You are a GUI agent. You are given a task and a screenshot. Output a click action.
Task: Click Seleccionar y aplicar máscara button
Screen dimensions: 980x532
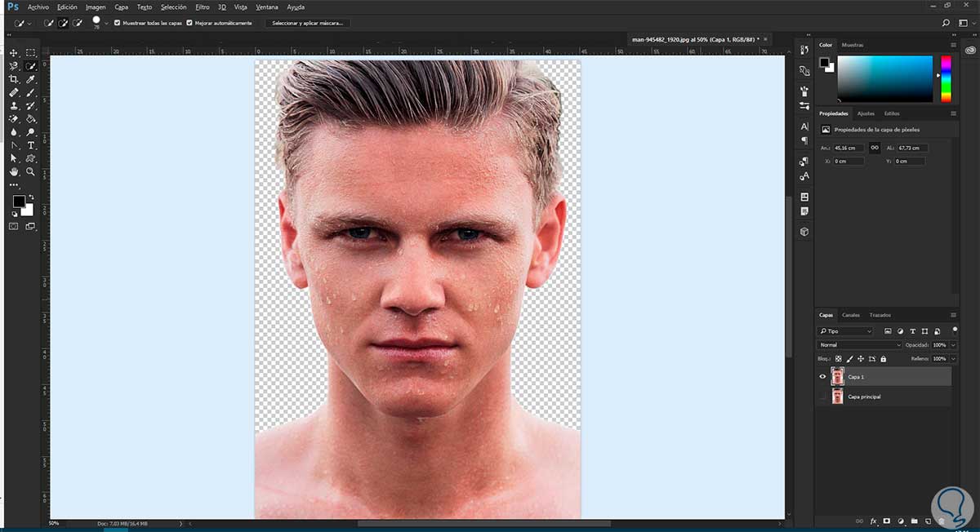coord(307,23)
